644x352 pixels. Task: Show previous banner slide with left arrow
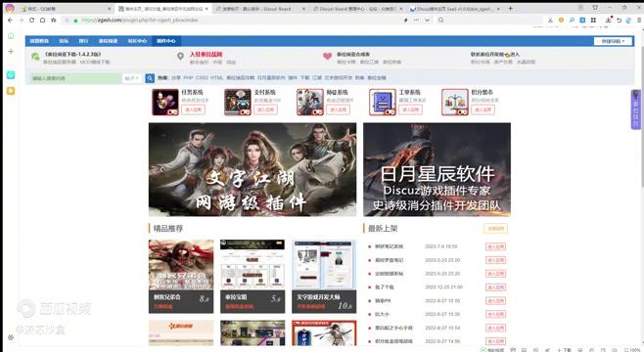coord(161,169)
